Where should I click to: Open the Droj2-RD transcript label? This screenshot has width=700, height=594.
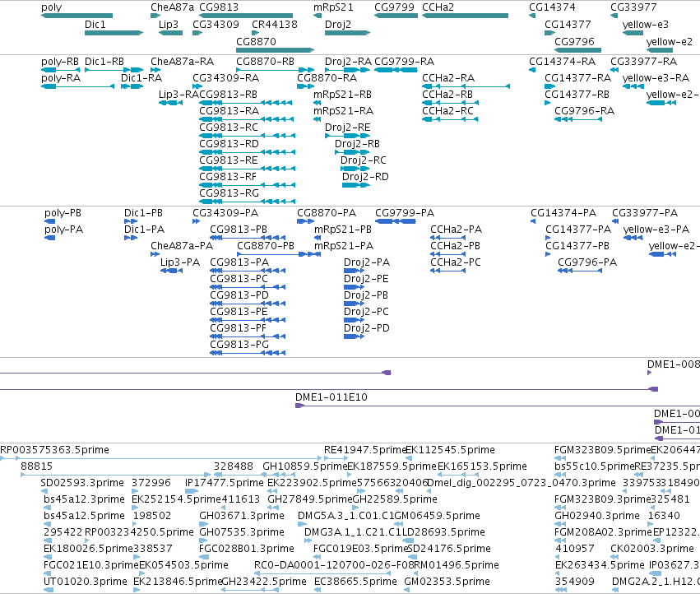point(365,176)
